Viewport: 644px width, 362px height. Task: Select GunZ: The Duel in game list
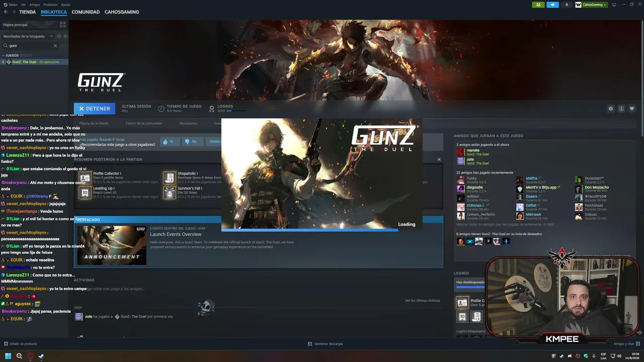[x=34, y=62]
